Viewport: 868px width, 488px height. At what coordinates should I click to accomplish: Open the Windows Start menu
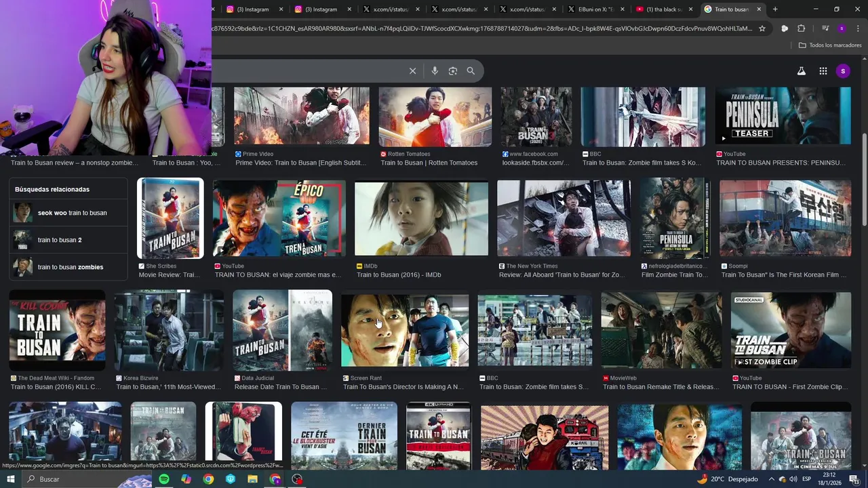[x=10, y=479]
